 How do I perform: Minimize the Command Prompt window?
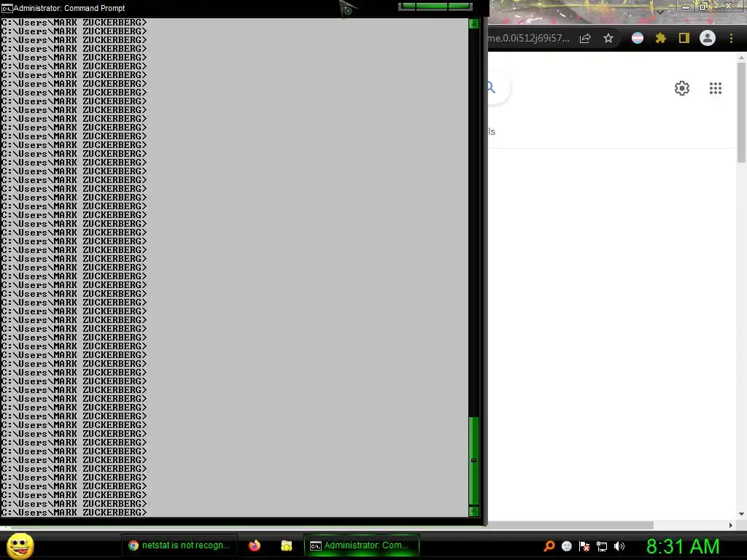coord(407,6)
